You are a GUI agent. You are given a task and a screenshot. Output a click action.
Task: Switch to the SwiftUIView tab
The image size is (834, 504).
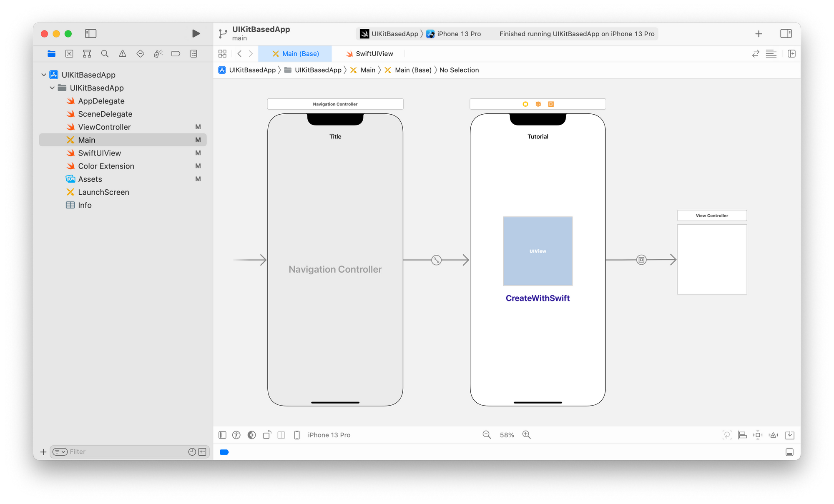tap(369, 53)
